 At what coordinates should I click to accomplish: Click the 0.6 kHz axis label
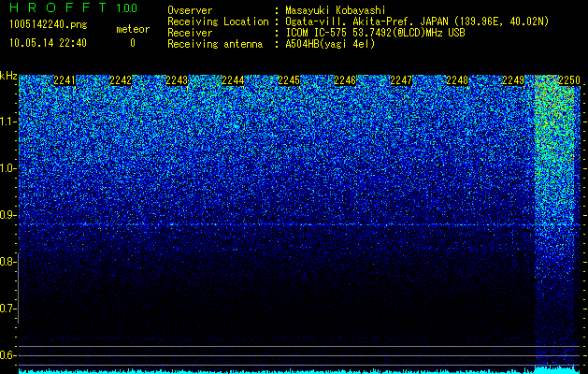coord(7,355)
